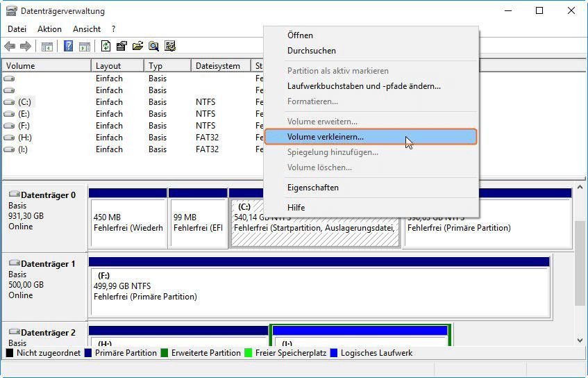Viewport: 588px width, 378px height.
Task: Select the (I:) volume row
Action: point(133,149)
